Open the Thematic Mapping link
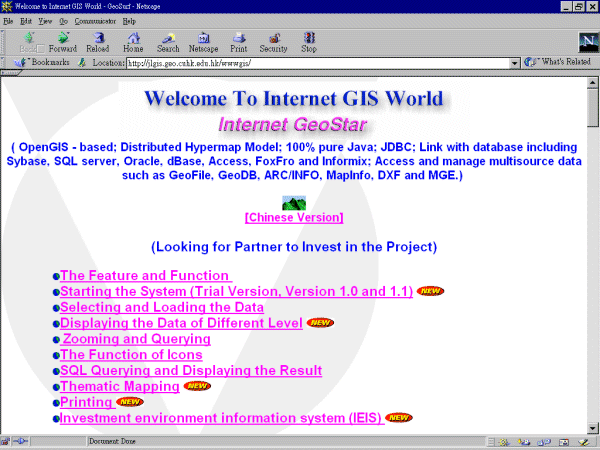Viewport: 600px width, 450px height. coord(120,386)
